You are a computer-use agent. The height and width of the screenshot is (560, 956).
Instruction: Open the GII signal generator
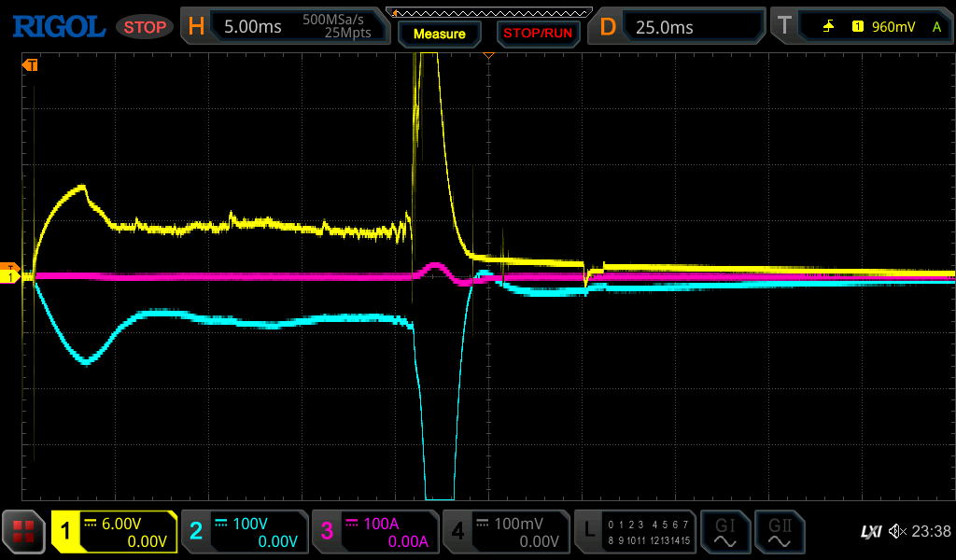(778, 532)
